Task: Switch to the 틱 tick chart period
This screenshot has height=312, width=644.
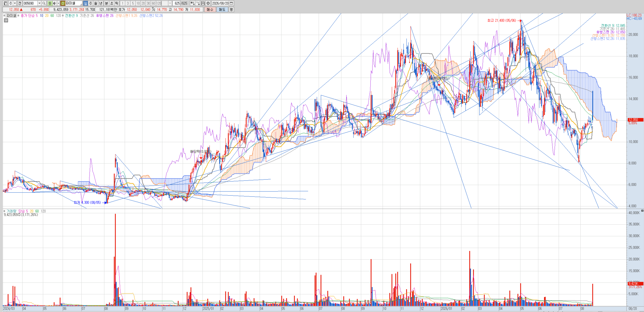Action: pyautogui.click(x=117, y=3)
